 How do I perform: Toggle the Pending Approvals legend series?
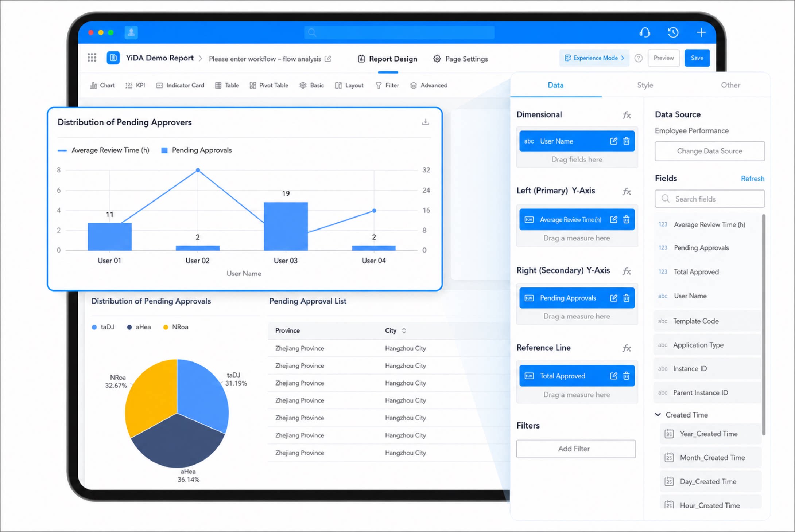point(197,150)
